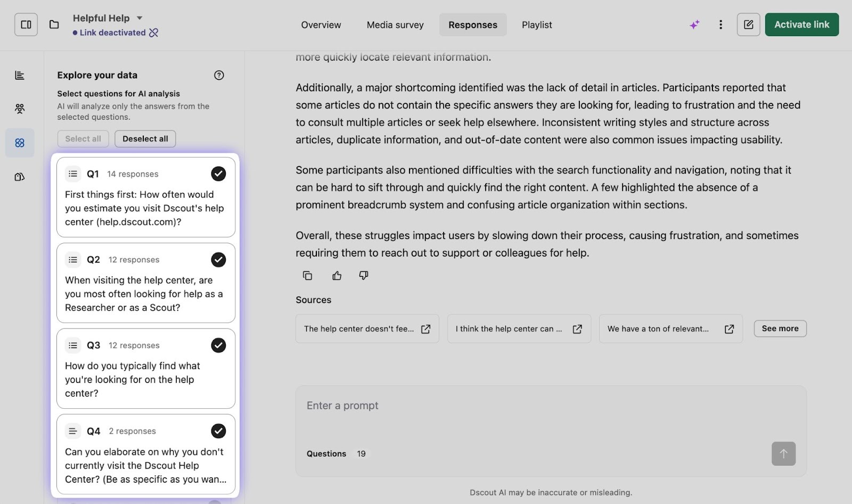Open participants view in left sidebar
This screenshot has height=504, width=852.
20,109
